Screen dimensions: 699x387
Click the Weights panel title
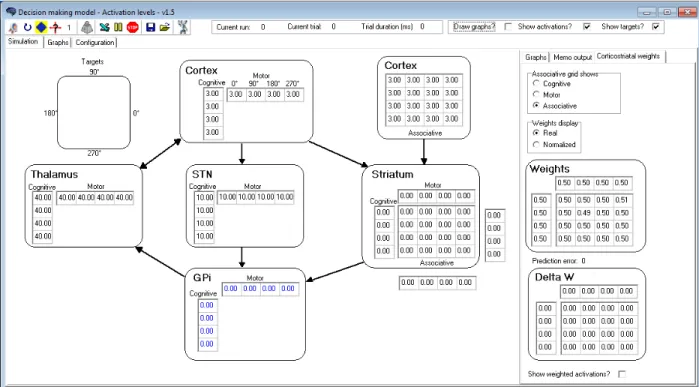(549, 169)
